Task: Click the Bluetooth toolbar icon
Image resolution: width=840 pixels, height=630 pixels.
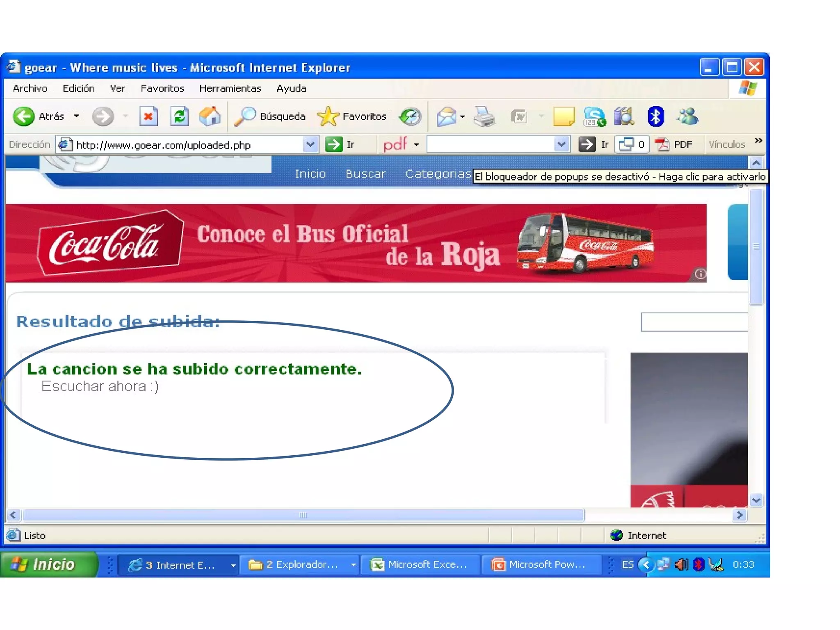Action: (x=655, y=116)
